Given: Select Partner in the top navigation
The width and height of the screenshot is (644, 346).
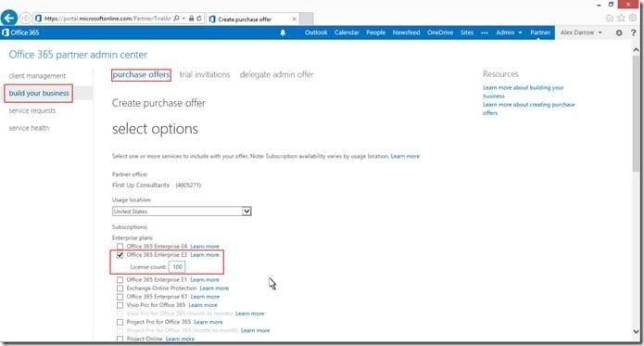Looking at the screenshot, I should 540,32.
